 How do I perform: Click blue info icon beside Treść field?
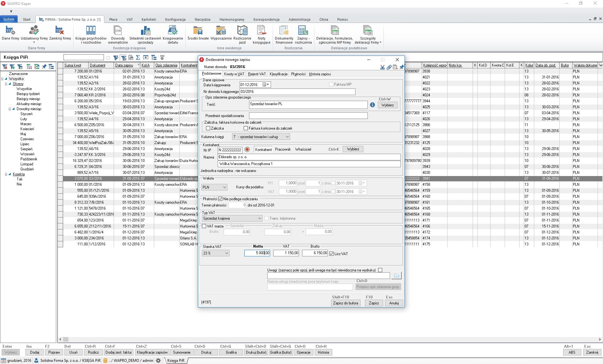372,105
